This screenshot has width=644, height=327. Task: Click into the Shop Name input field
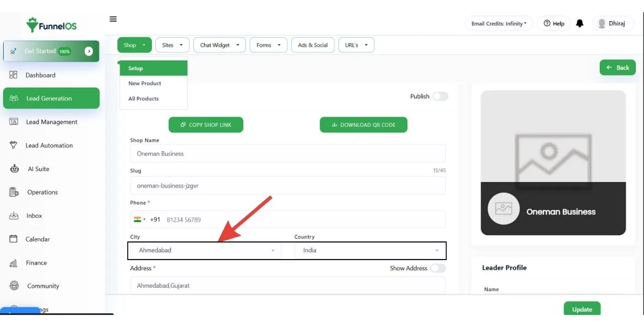click(x=287, y=153)
